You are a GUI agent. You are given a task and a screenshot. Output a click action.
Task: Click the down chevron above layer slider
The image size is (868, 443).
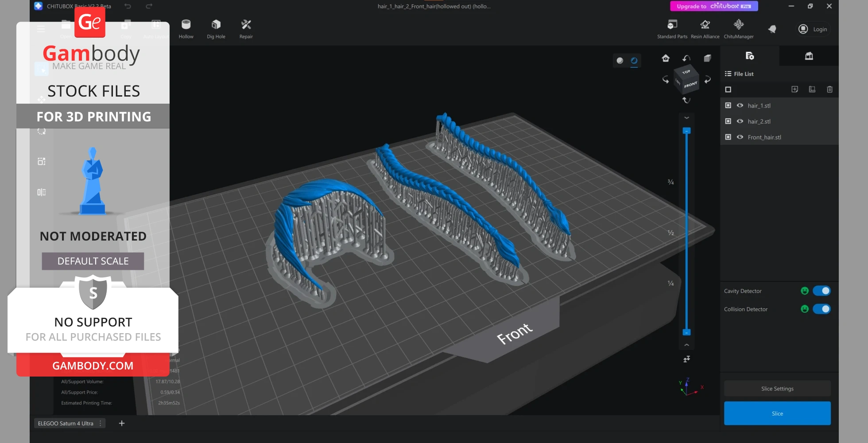(x=686, y=118)
